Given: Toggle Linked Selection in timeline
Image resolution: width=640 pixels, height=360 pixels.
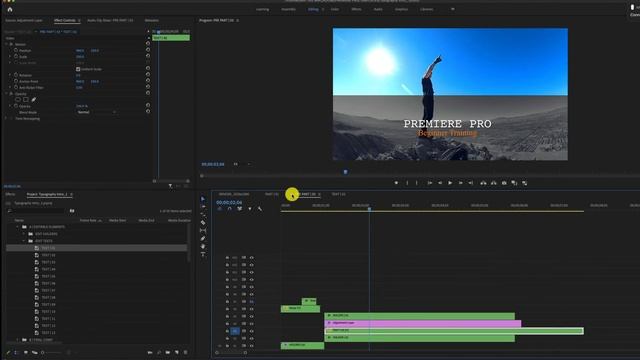Looking at the screenshot, I should tap(240, 209).
